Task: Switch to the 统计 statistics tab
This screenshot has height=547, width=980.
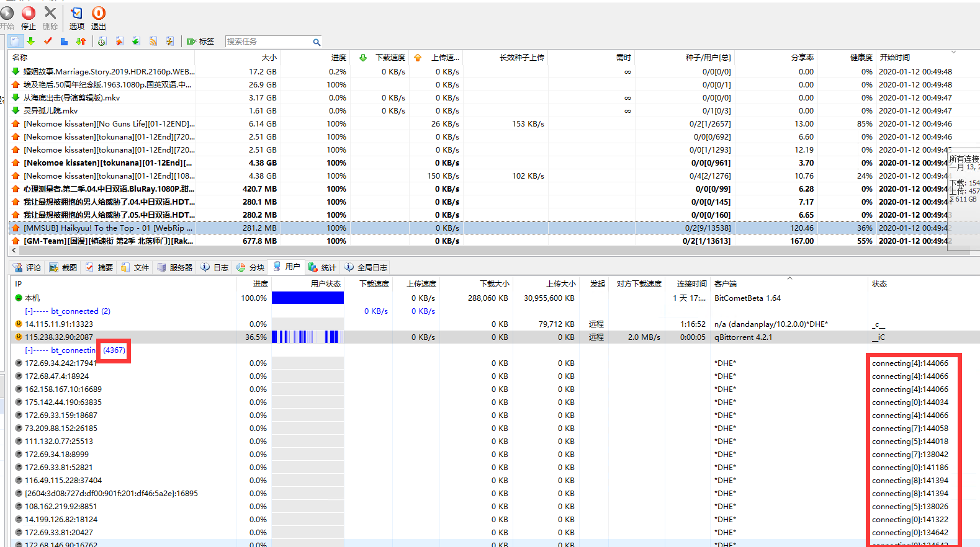Action: coord(322,267)
